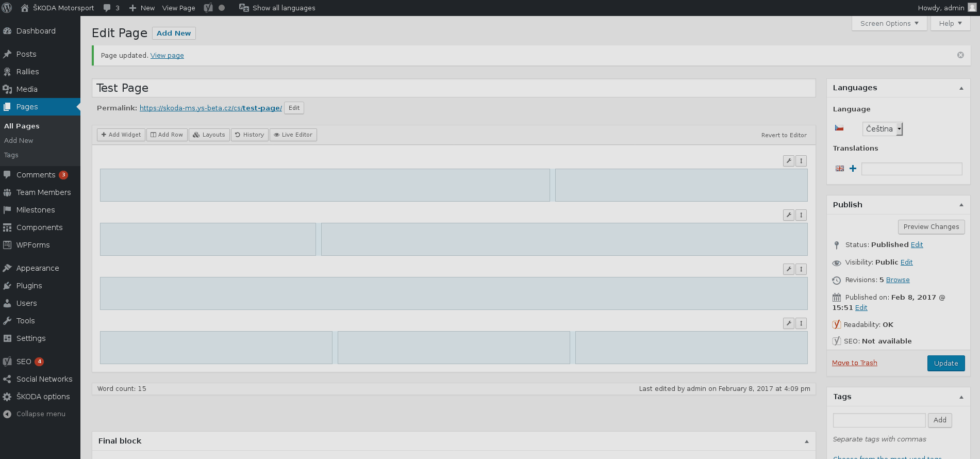Click admin avatar in top bar
This screenshot has width=980, height=459.
tap(972, 8)
